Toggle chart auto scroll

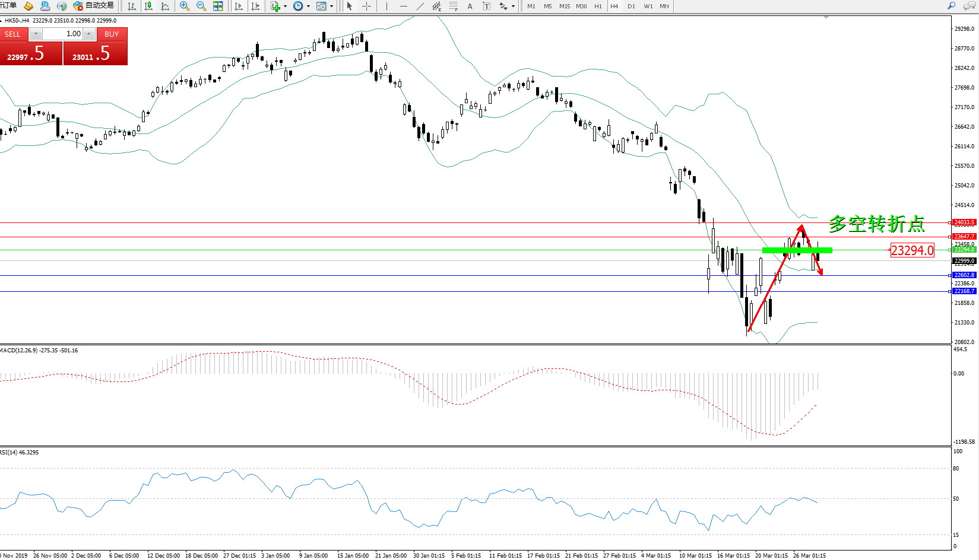239,6
